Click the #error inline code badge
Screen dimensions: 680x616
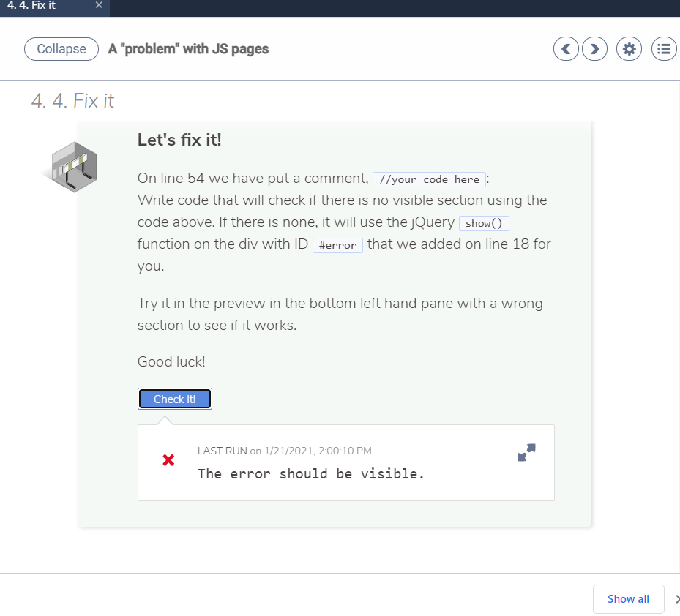tap(337, 245)
